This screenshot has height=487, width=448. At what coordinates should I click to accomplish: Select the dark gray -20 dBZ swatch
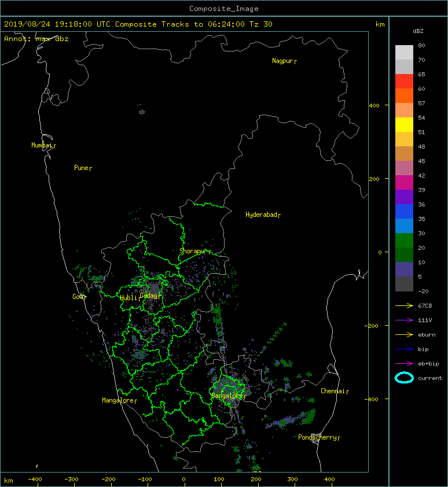[x=404, y=283]
